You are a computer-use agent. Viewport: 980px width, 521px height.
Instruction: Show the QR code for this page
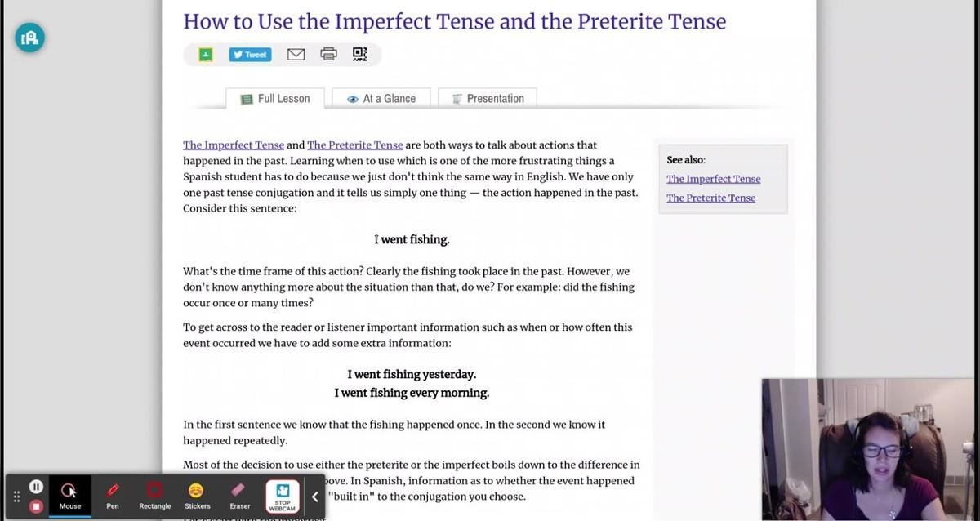pyautogui.click(x=359, y=55)
